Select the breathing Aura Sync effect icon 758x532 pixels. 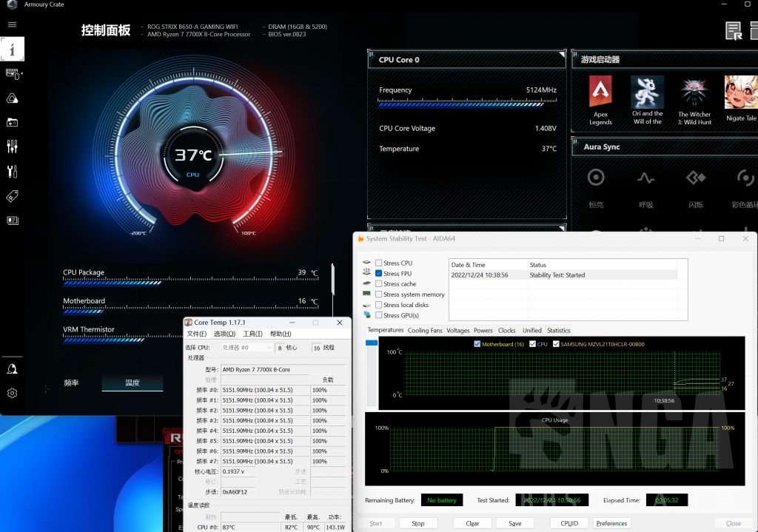(x=645, y=178)
